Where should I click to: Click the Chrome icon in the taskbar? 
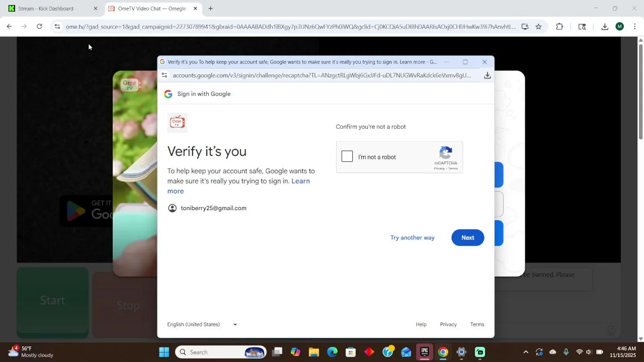pos(443,352)
